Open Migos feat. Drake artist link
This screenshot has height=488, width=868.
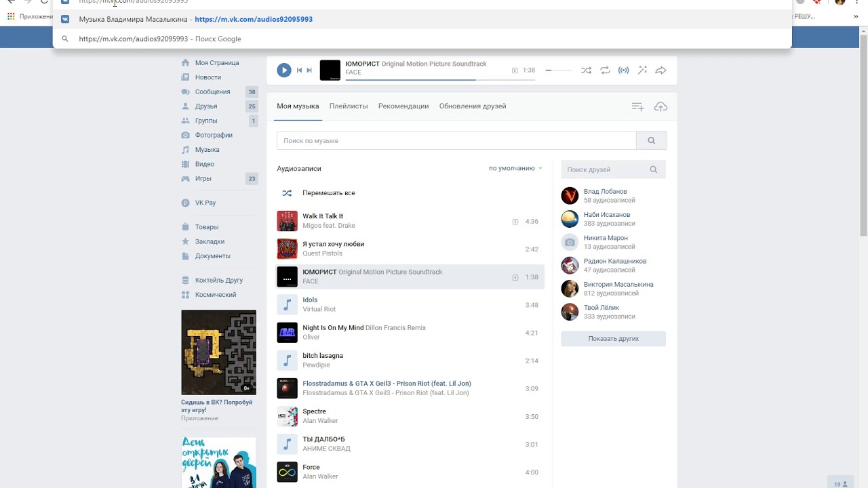[329, 226]
